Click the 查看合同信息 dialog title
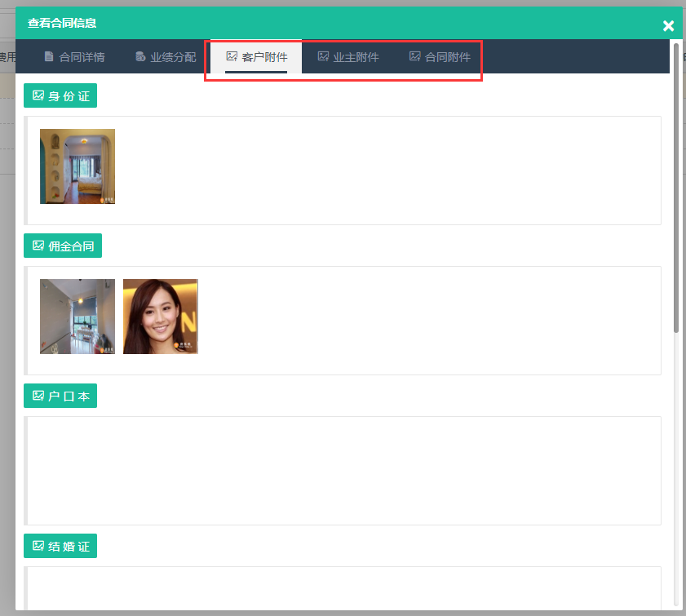 (62, 23)
